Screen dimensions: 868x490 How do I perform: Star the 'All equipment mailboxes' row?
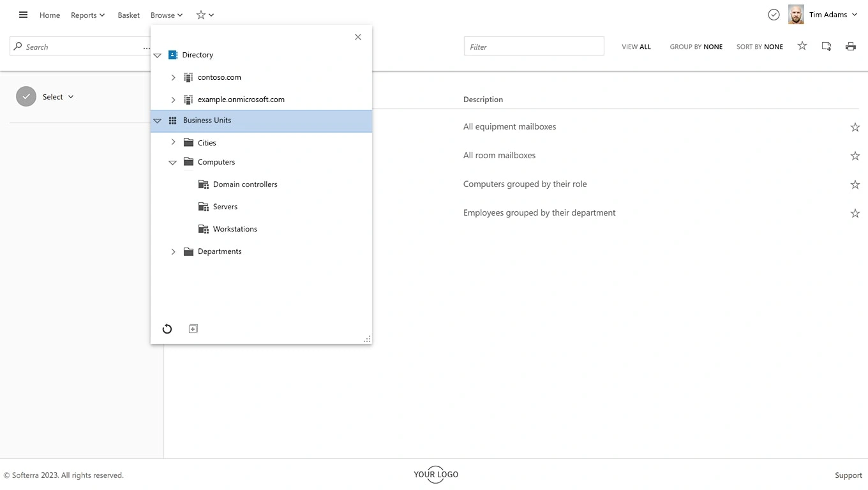pyautogui.click(x=855, y=127)
